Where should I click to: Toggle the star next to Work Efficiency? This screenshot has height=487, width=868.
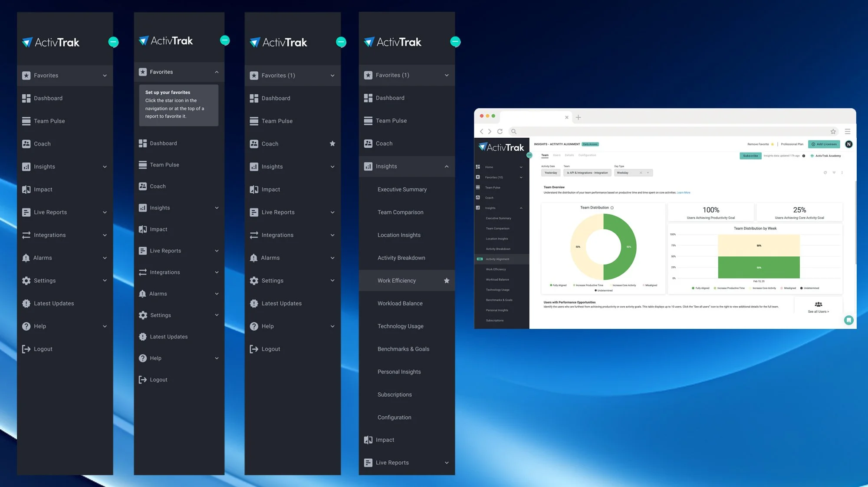click(446, 281)
